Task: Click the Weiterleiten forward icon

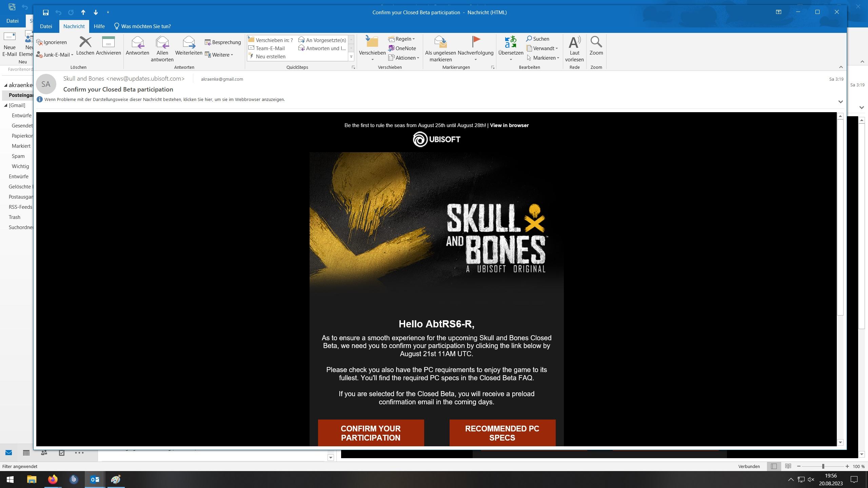Action: [189, 43]
